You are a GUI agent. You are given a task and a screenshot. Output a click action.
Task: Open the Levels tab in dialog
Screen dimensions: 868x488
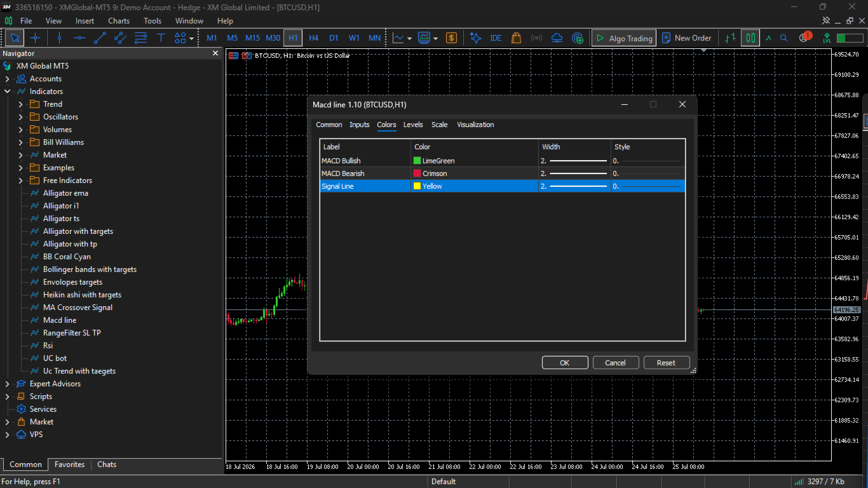pyautogui.click(x=413, y=125)
